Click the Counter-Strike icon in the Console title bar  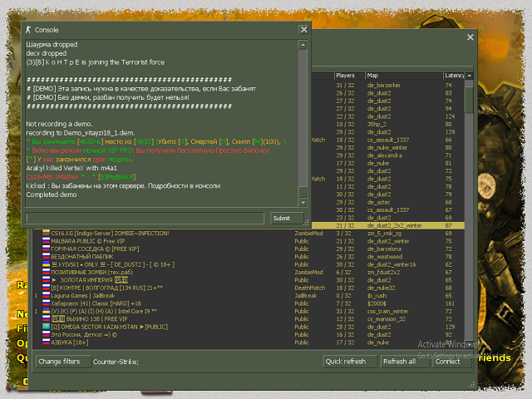(28, 30)
